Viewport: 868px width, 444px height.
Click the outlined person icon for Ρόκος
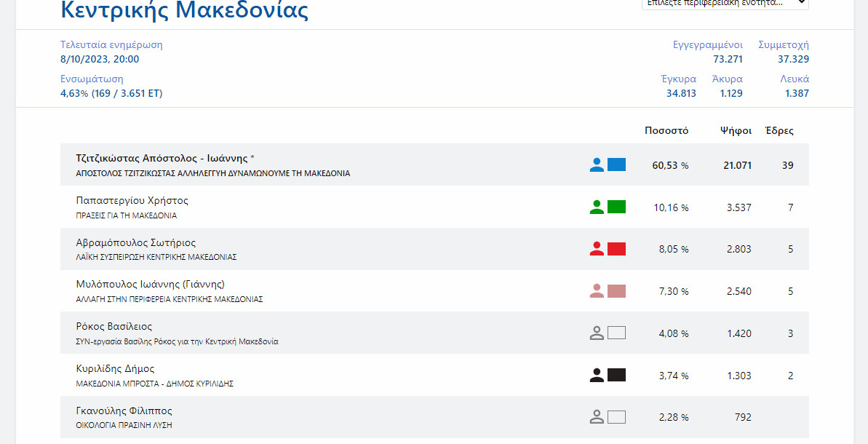pos(597,333)
